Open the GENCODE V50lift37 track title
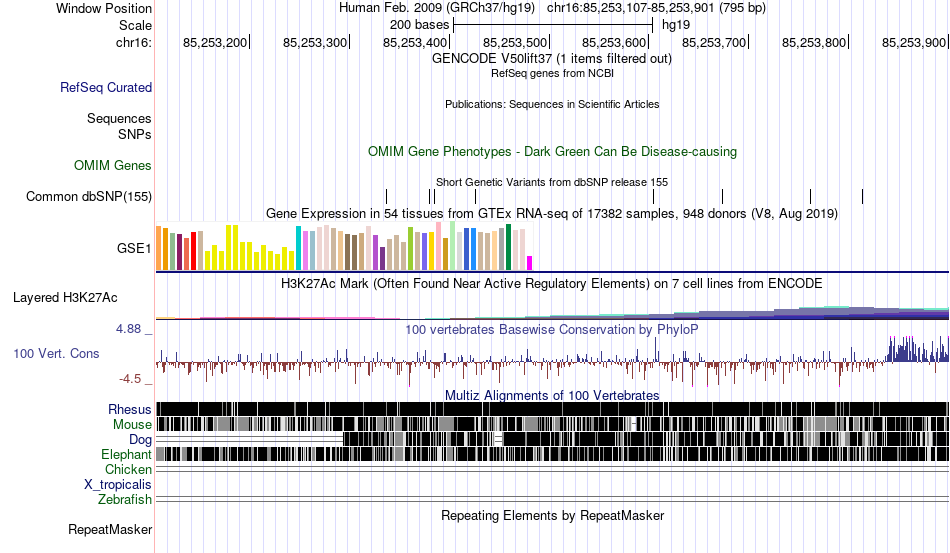The width and height of the screenshot is (950, 553). (x=551, y=59)
